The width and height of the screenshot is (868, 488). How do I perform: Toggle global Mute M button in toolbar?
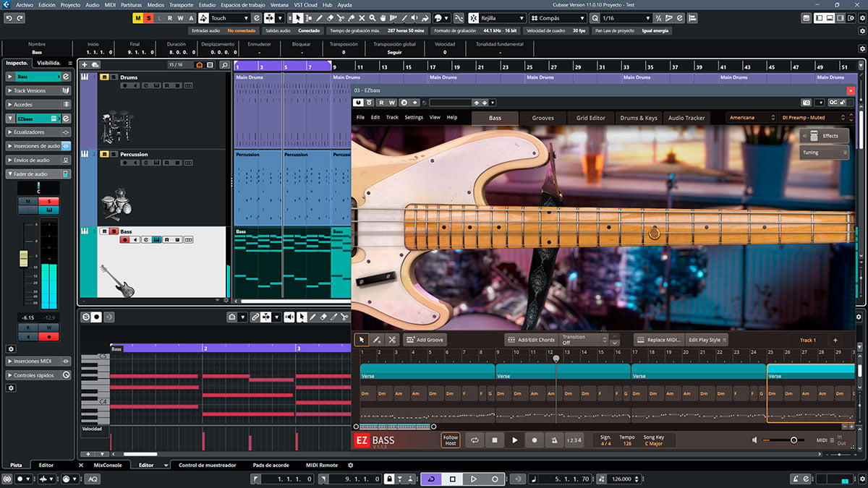pyautogui.click(x=138, y=18)
